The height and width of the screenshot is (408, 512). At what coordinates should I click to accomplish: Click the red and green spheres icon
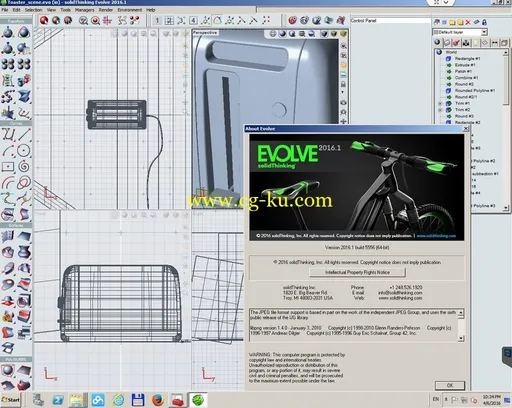134,21
